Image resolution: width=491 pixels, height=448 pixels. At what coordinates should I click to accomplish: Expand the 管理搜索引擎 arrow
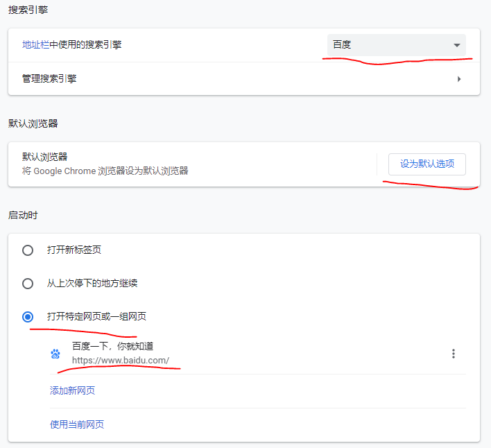(459, 79)
